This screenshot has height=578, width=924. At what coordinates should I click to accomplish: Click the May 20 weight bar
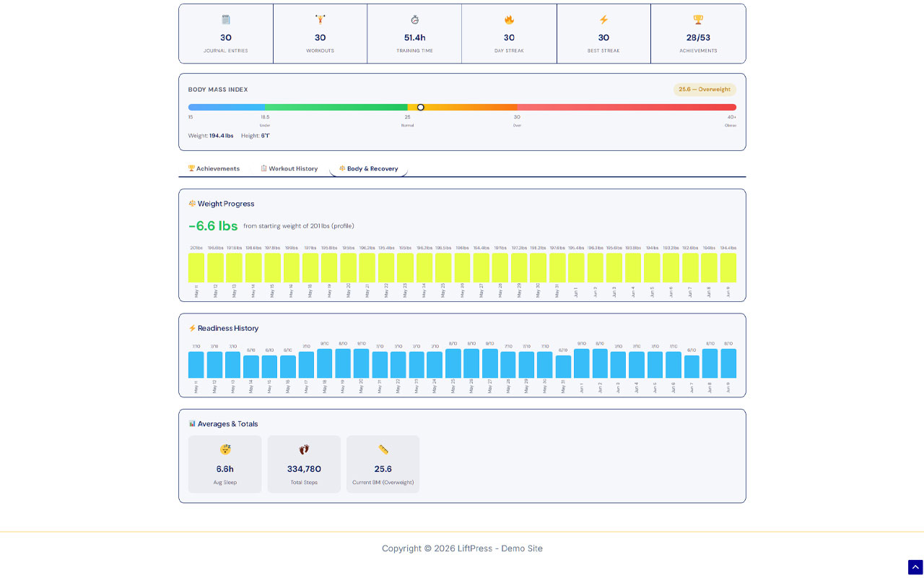[x=348, y=268]
